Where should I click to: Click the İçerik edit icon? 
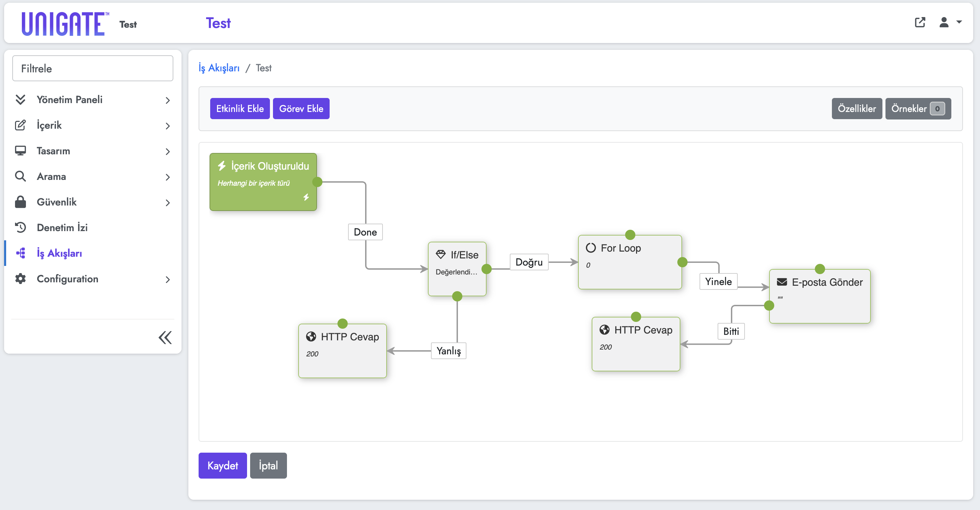pyautogui.click(x=20, y=125)
